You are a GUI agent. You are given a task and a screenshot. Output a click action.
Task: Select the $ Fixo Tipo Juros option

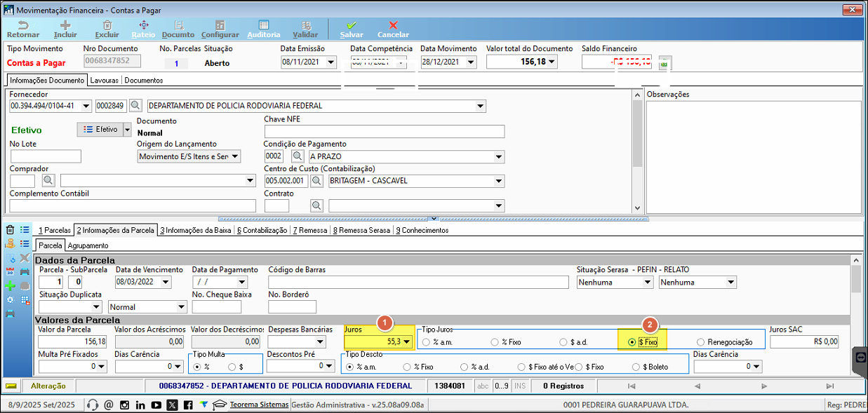642,342
